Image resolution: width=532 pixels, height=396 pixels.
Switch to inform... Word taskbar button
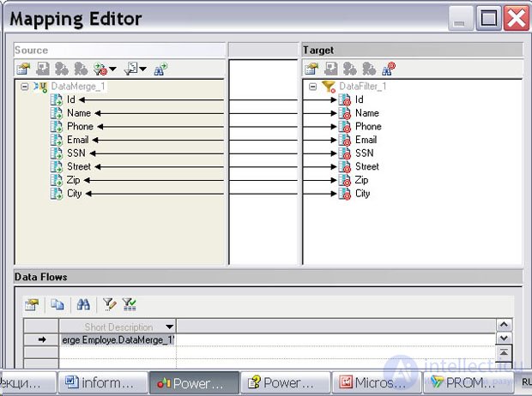pyautogui.click(x=103, y=383)
